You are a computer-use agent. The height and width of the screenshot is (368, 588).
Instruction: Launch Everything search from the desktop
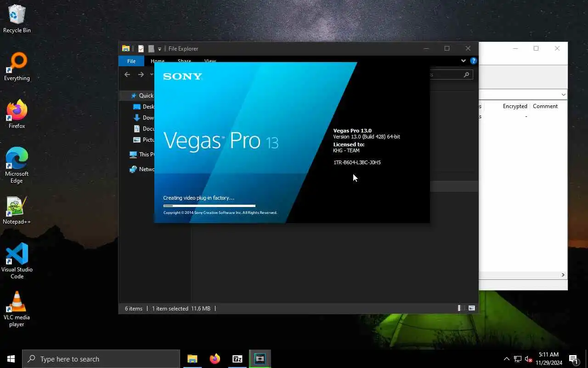(x=17, y=67)
